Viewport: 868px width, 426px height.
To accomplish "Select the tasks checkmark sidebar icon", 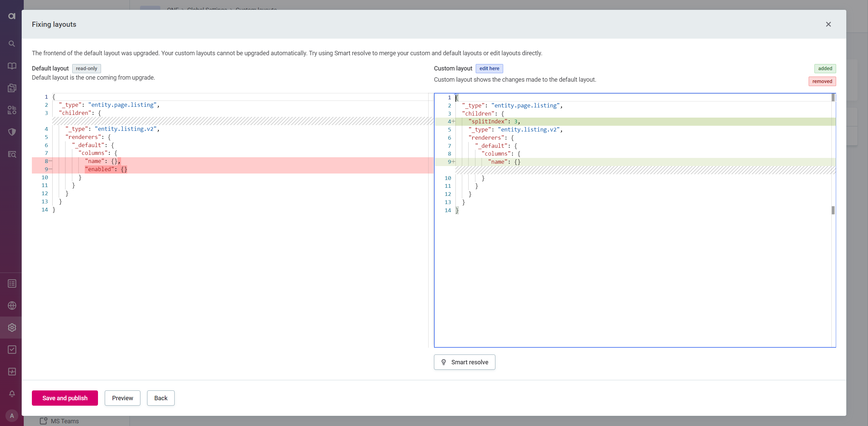I will (x=12, y=349).
